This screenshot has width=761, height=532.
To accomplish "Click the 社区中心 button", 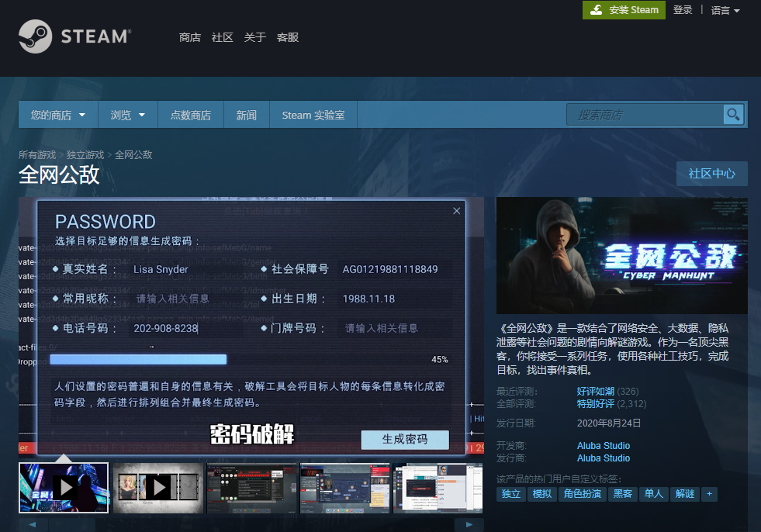I will click(711, 174).
